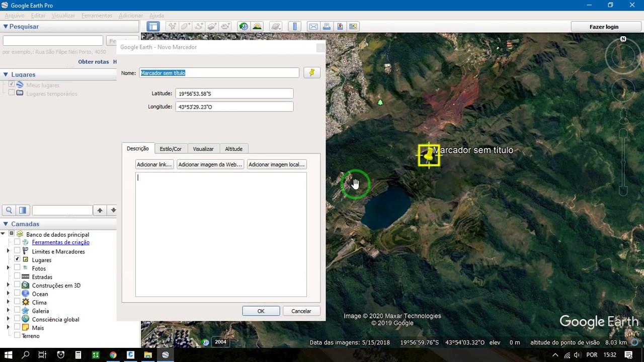Click View in Google Maps toolbar icon
Image resolution: width=644 pixels, height=362 pixels.
tap(353, 27)
